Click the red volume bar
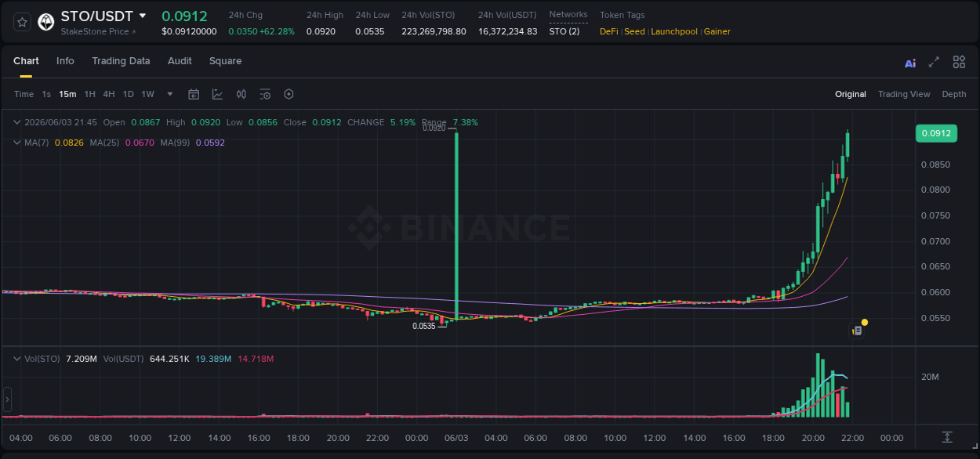The width and height of the screenshot is (980, 459). coord(838,405)
